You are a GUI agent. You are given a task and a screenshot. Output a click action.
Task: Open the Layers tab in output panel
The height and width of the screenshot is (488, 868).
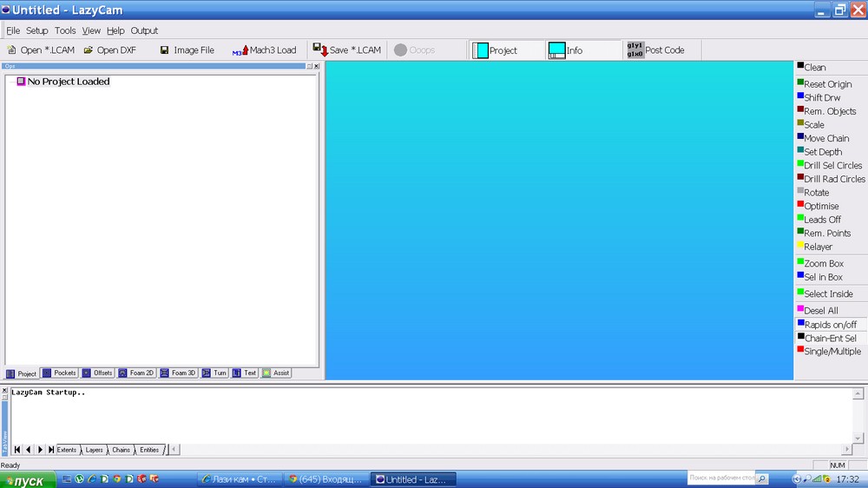[x=94, y=450]
